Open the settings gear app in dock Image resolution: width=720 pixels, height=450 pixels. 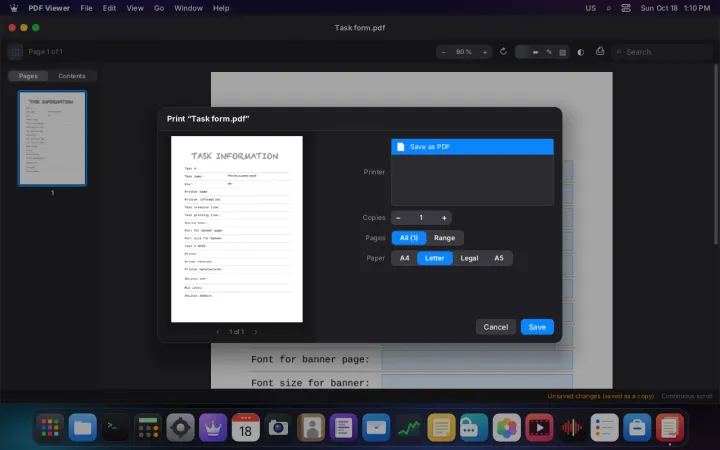pyautogui.click(x=180, y=428)
